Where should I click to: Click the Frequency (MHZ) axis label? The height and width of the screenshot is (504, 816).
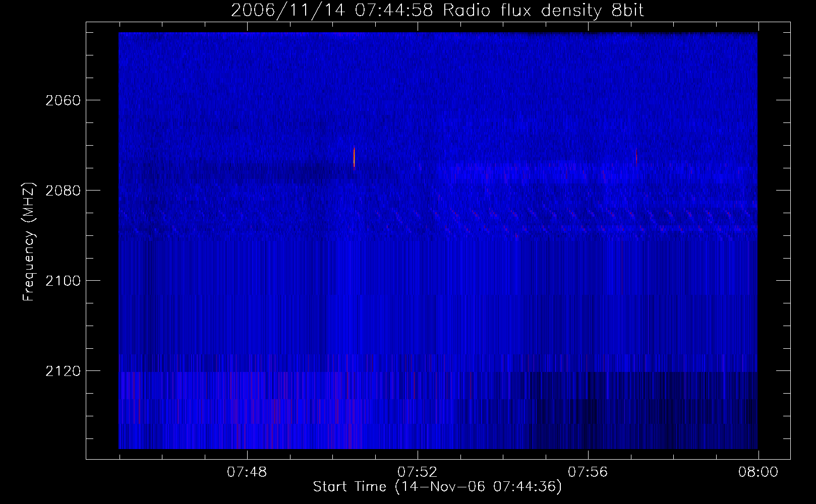(x=29, y=242)
